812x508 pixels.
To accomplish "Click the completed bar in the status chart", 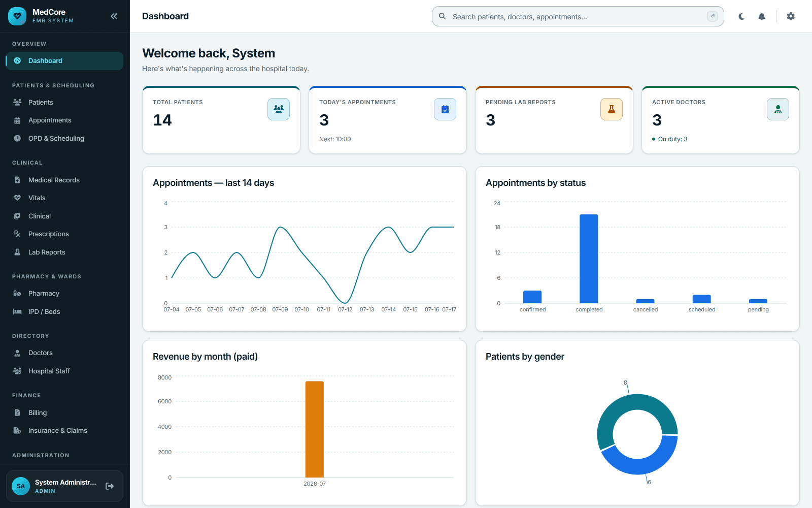I will point(589,259).
